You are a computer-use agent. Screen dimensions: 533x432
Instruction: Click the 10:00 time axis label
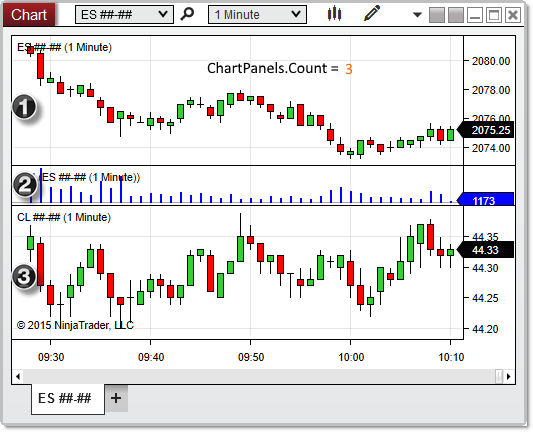(x=351, y=357)
